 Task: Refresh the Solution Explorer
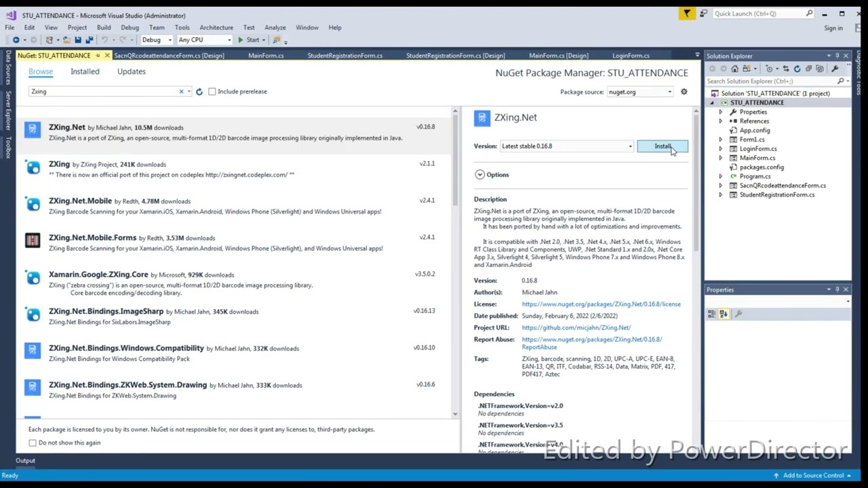click(797, 68)
